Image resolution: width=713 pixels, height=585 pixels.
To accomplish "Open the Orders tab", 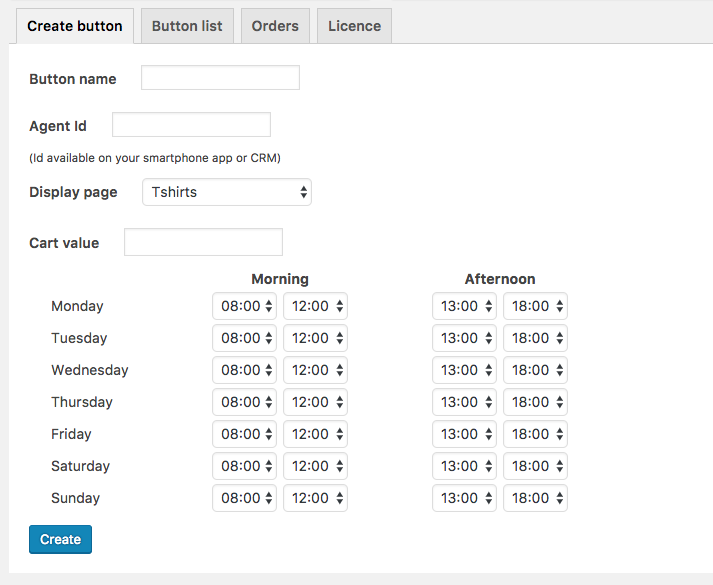I will [x=275, y=26].
